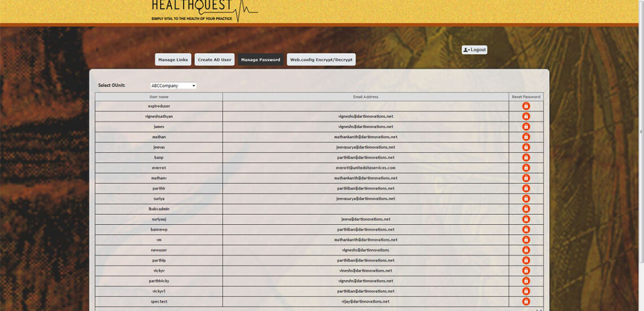Reset password for user expireduser
This screenshot has height=311, width=644.
(526, 106)
